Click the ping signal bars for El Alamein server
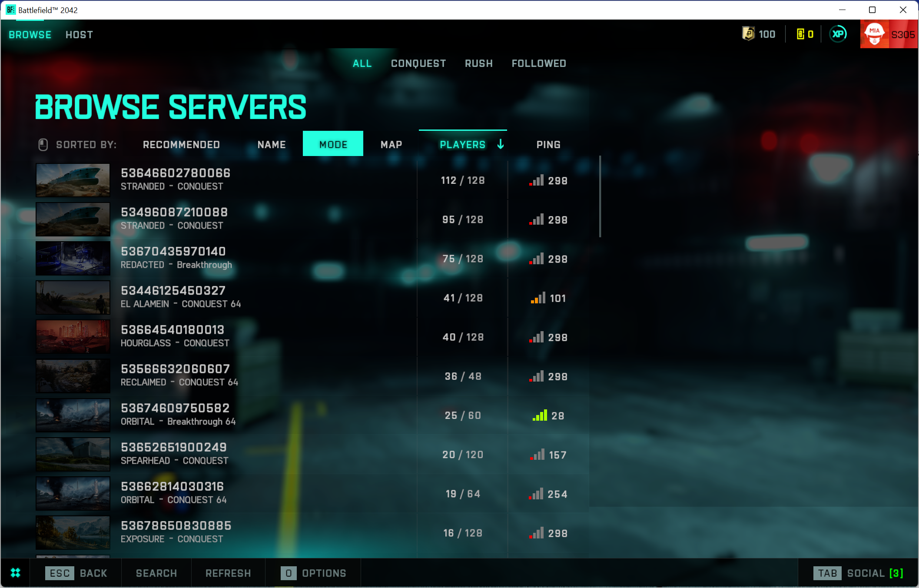 click(538, 298)
